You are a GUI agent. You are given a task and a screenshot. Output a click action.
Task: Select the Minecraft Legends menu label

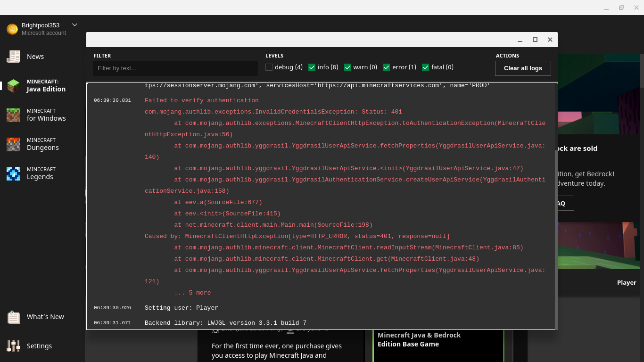40,173
